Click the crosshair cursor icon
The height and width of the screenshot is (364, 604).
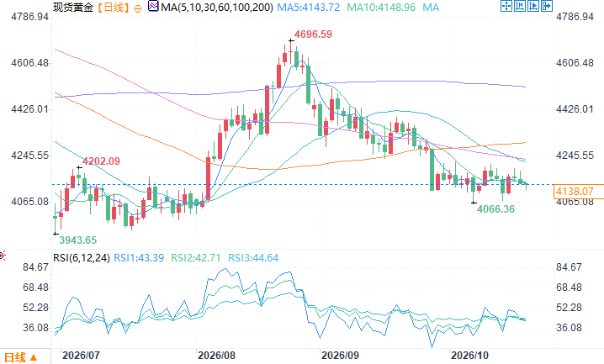[x=506, y=6]
